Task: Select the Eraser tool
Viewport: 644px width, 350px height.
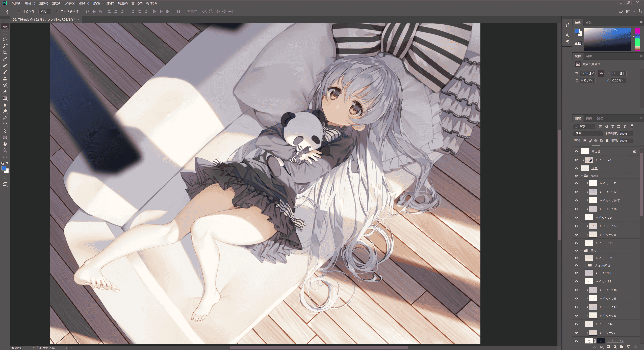Action: tap(5, 92)
